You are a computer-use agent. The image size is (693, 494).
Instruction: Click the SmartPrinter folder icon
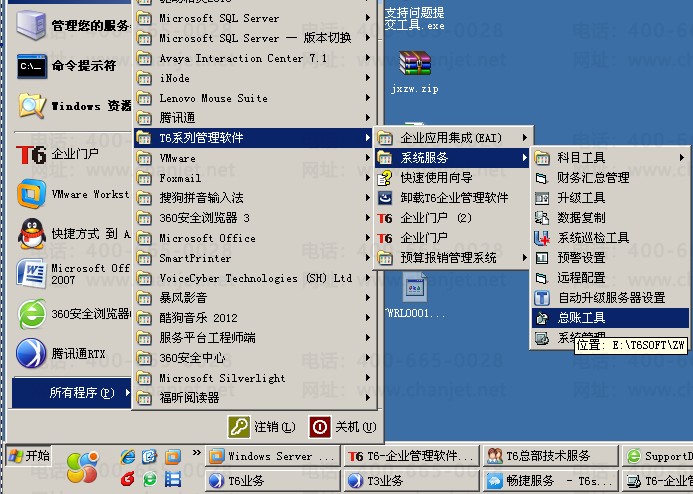[144, 258]
